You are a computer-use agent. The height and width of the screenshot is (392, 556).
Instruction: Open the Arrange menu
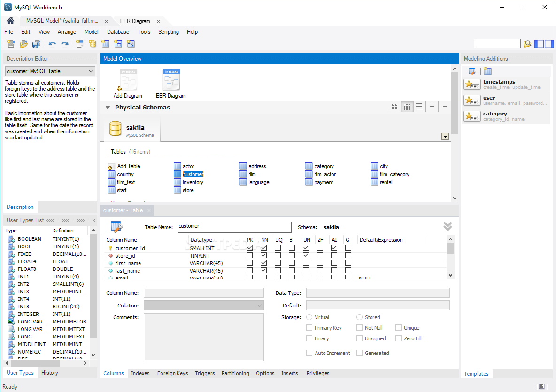[x=67, y=32]
